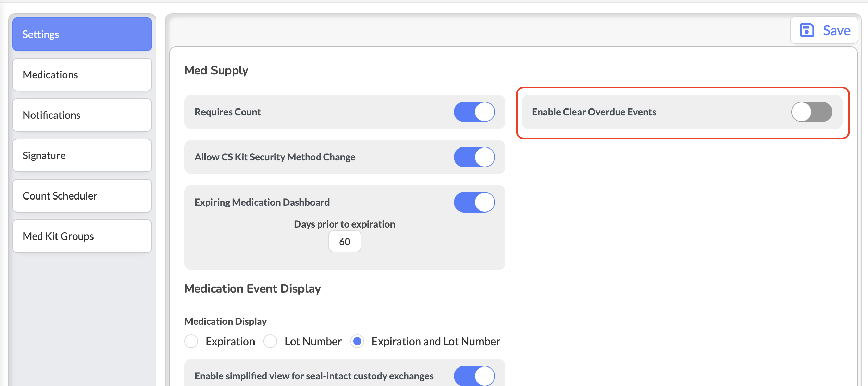Viewport: 868px width, 386px height.
Task: Click the Save floppy disk icon
Action: coord(807,30)
